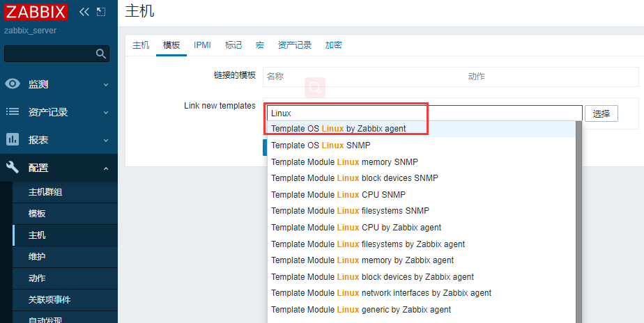The image size is (644, 323).
Task: Switch to the 标记 tab
Action: coord(233,45)
